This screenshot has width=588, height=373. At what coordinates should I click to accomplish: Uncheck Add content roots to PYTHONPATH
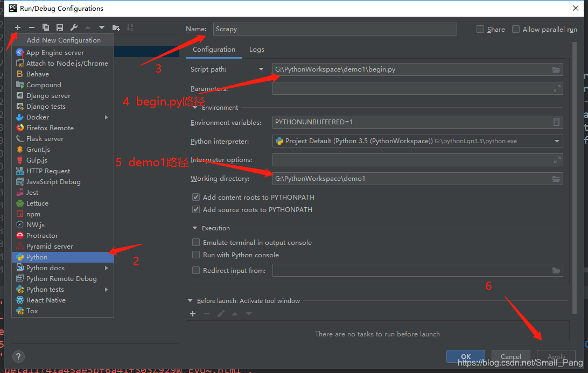(196, 197)
